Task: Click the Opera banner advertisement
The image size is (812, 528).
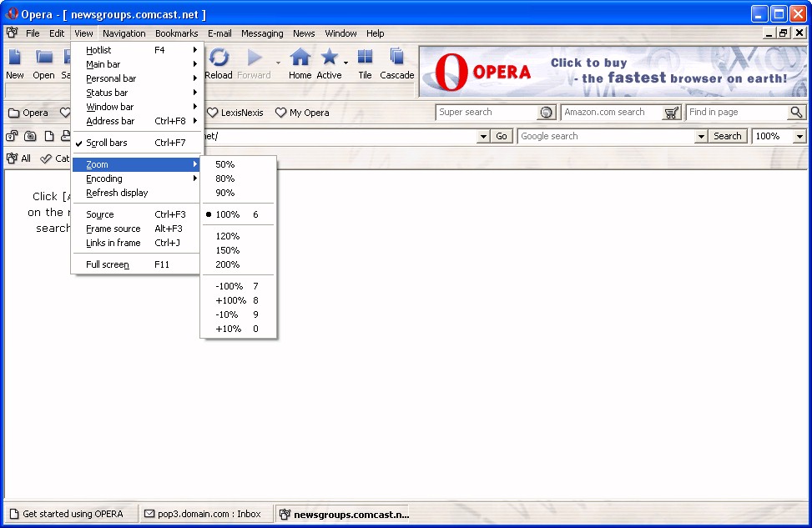Action: (x=613, y=72)
